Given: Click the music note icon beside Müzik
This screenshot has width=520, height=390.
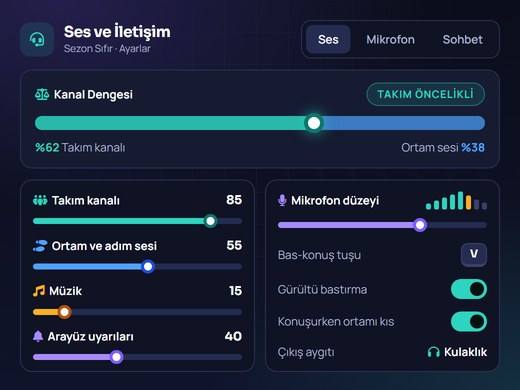Looking at the screenshot, I should click(39, 291).
